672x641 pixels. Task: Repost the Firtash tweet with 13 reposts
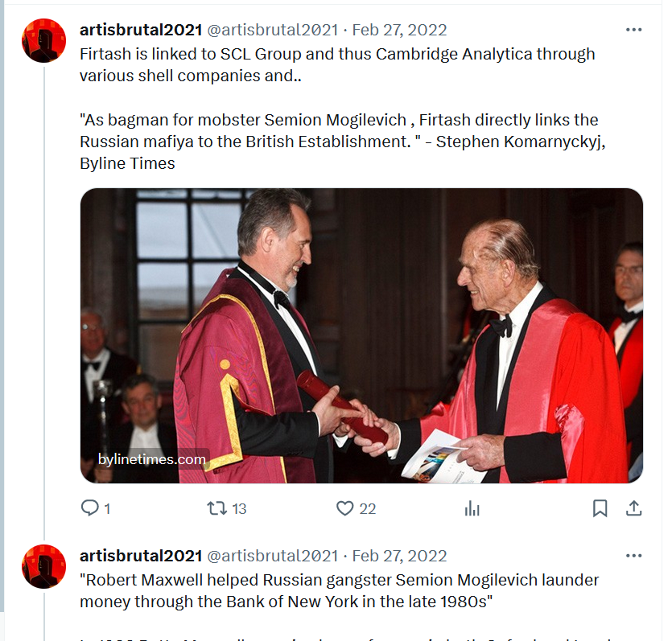(216, 508)
